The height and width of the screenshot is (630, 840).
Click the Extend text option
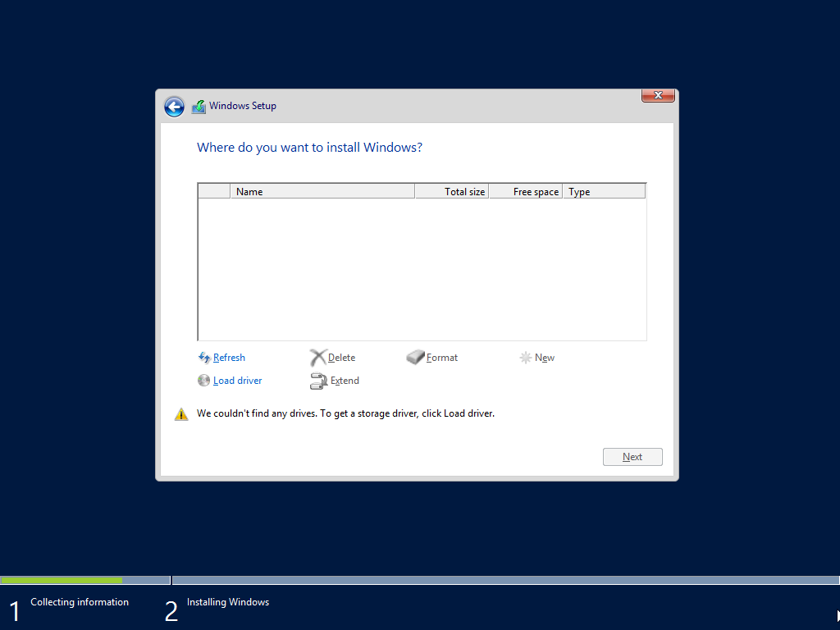pos(345,381)
